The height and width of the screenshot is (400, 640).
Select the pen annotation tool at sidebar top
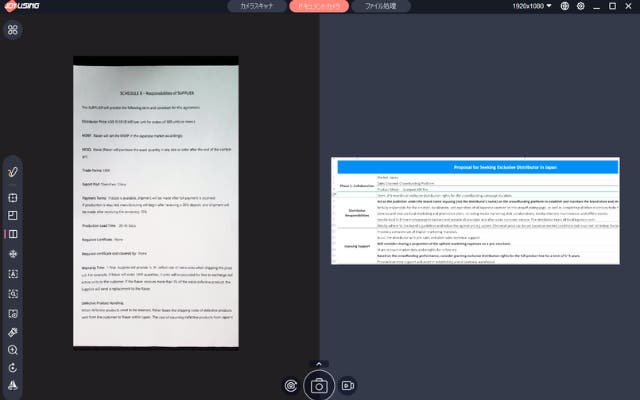point(13,173)
